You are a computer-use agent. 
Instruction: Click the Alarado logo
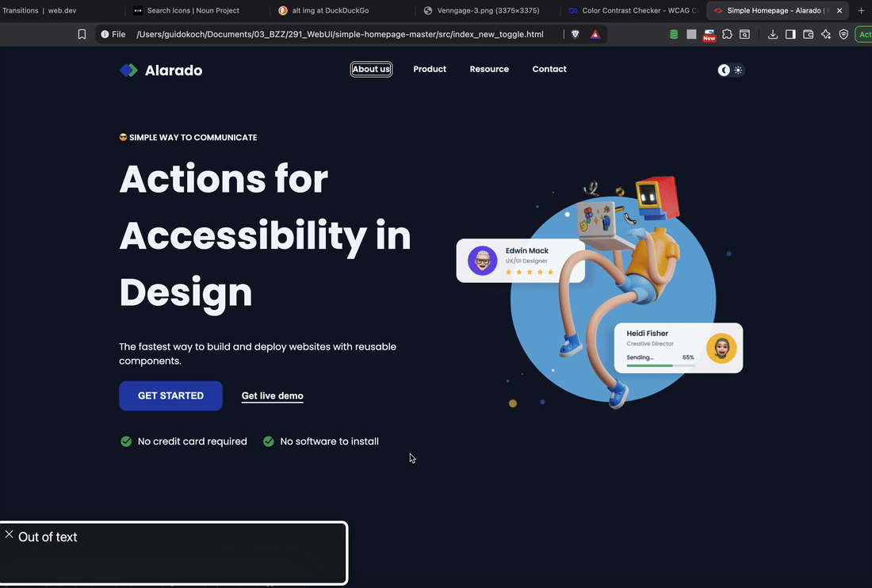point(161,71)
